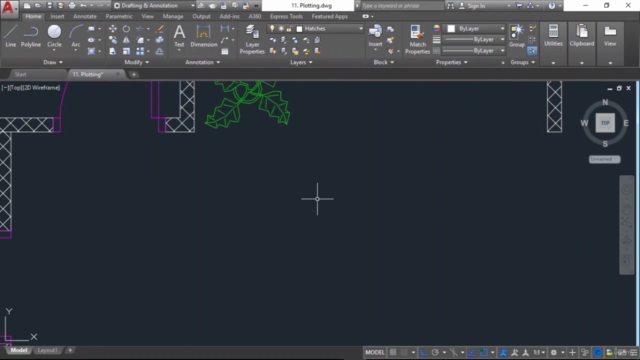Switch to the Parametric ribbon tab
This screenshot has height=360, width=640.
coord(119,16)
